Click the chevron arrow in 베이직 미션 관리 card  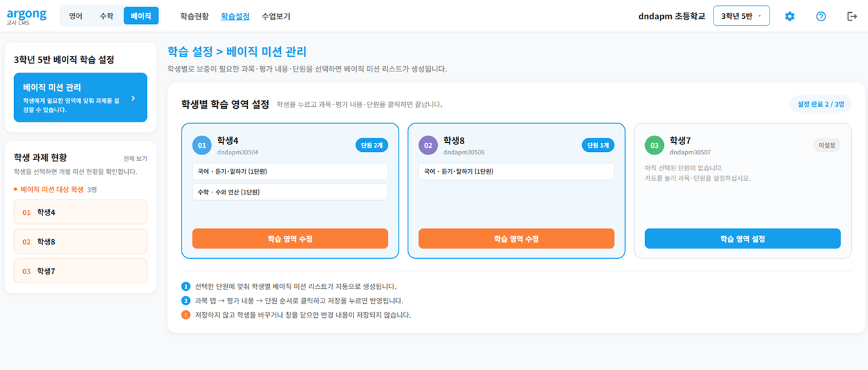click(133, 98)
